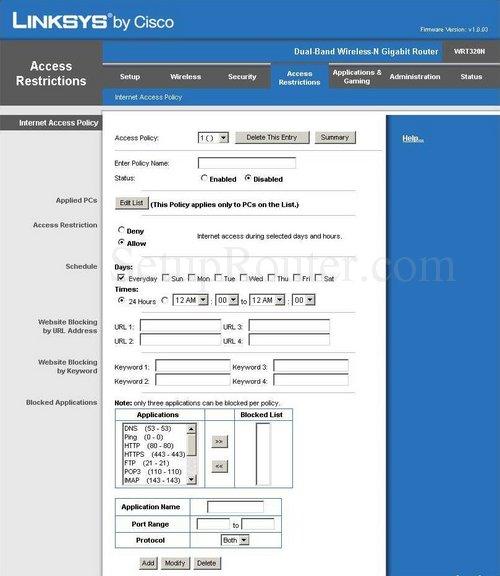
Task: Open the Access Policy number dropdown
Action: click(x=213, y=138)
